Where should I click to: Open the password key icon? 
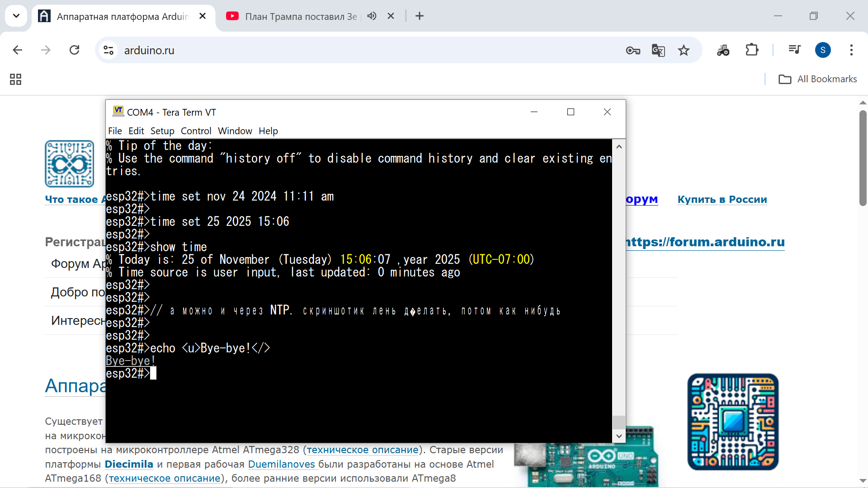coord(633,50)
